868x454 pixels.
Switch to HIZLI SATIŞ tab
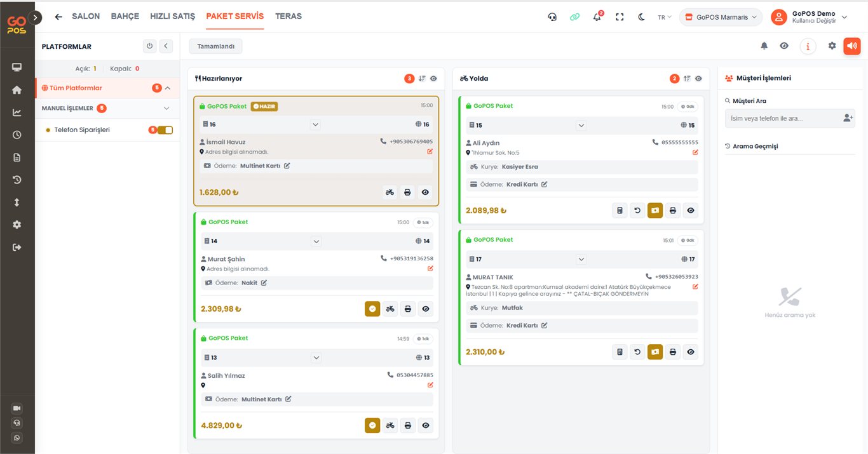(x=172, y=17)
